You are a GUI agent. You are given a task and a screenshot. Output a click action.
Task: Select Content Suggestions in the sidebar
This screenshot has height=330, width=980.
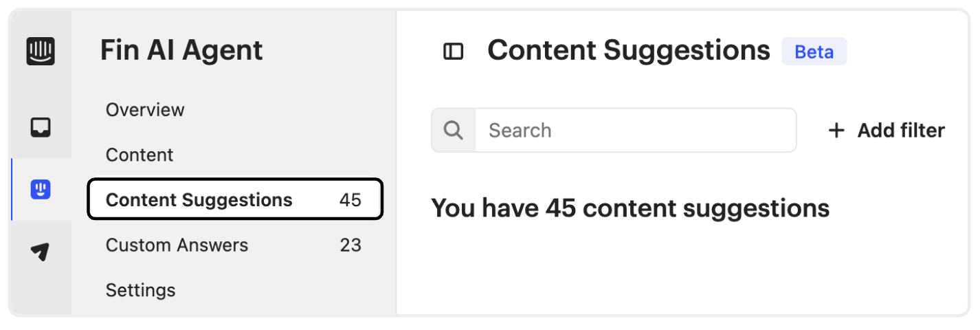click(235, 200)
